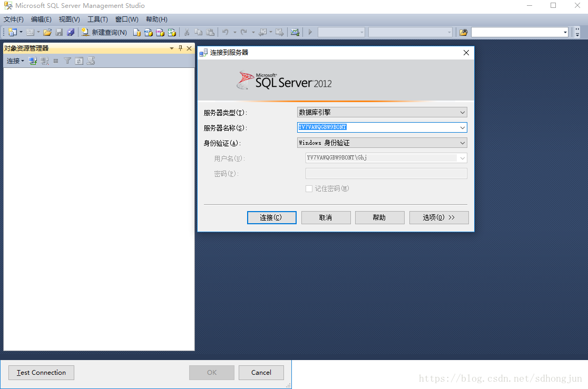Click the Object Explorer script icon
The image size is (588, 389).
(x=91, y=61)
